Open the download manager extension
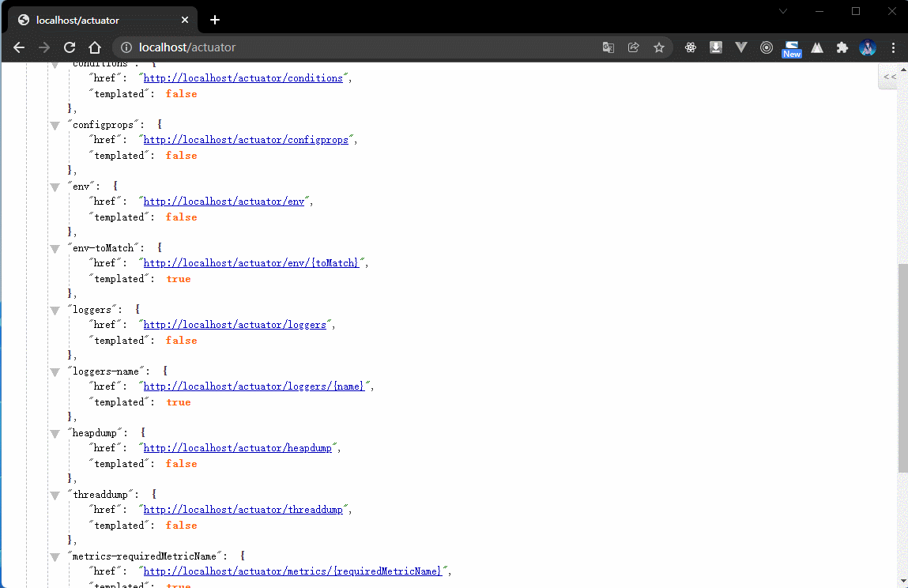908x588 pixels. click(x=716, y=47)
